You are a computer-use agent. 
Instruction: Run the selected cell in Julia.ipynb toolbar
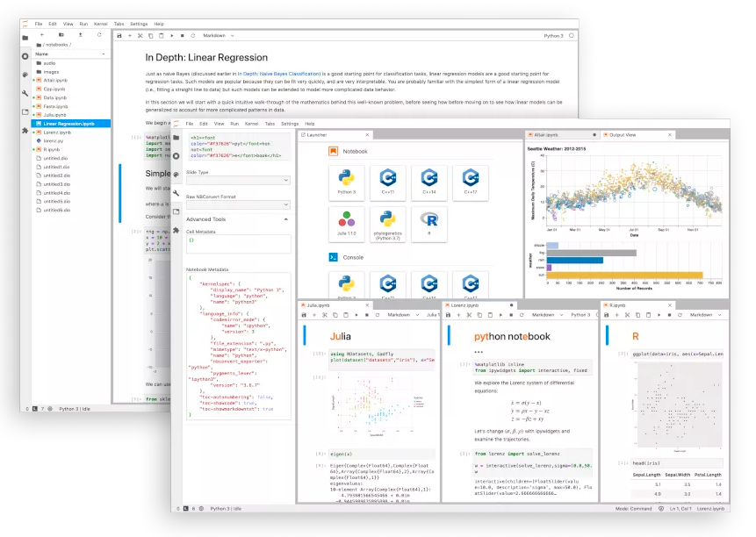tap(356, 315)
